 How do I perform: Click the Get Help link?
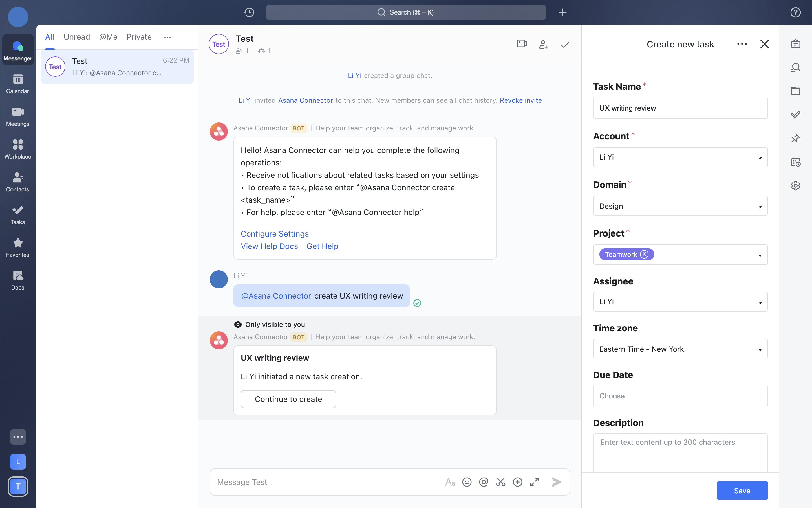click(x=322, y=246)
